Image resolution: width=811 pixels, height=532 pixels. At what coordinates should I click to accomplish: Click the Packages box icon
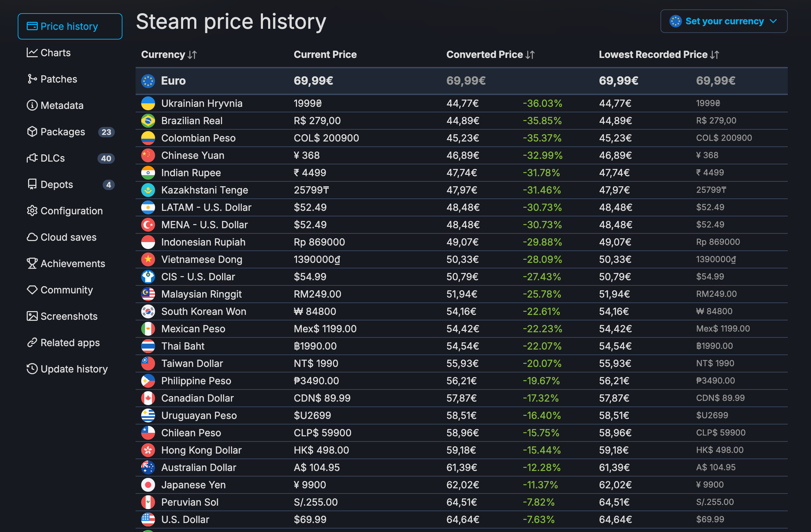point(32,131)
